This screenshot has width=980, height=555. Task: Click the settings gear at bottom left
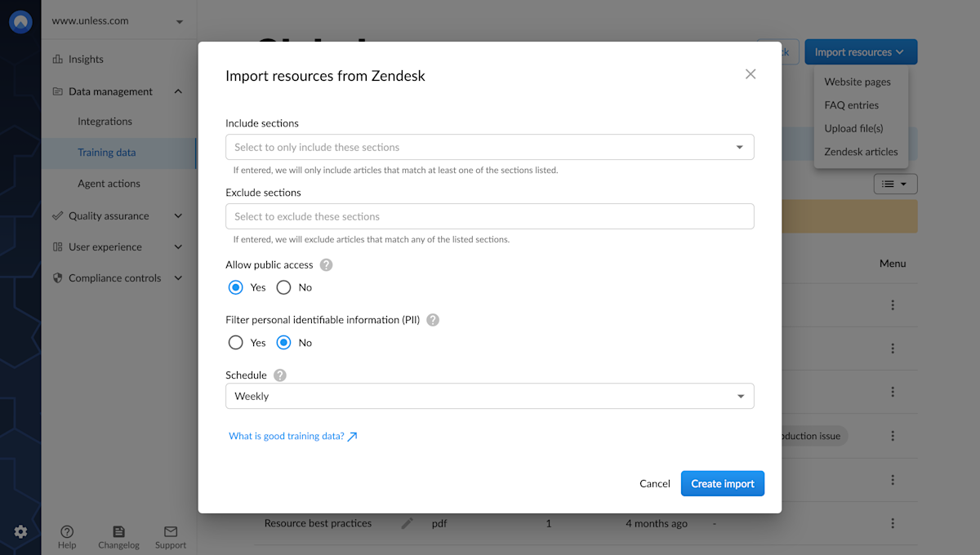coord(21,530)
